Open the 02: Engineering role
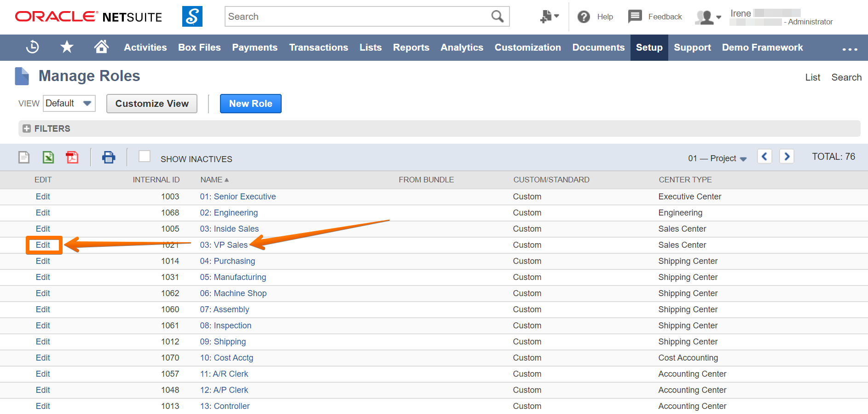 tap(229, 213)
